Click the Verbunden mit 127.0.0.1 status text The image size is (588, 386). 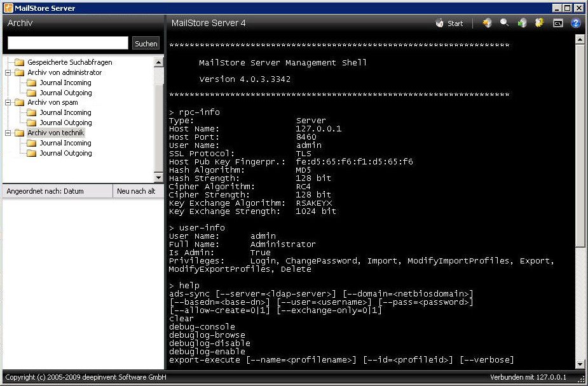pos(528,377)
